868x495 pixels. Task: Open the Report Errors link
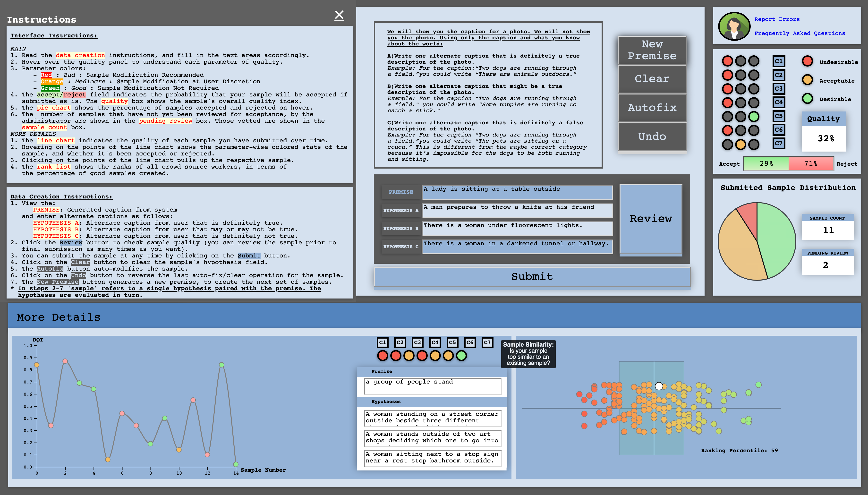click(777, 19)
